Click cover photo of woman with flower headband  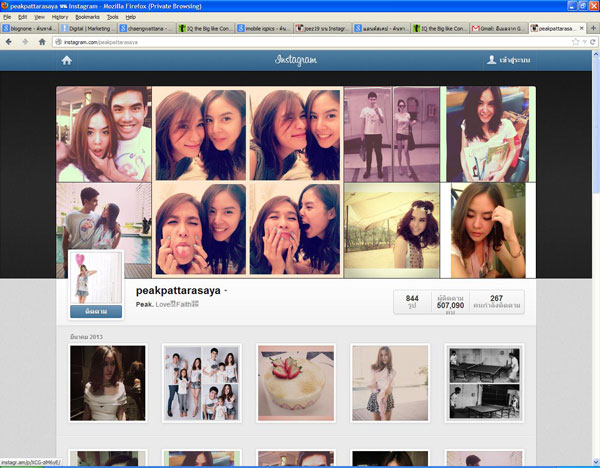(x=392, y=230)
